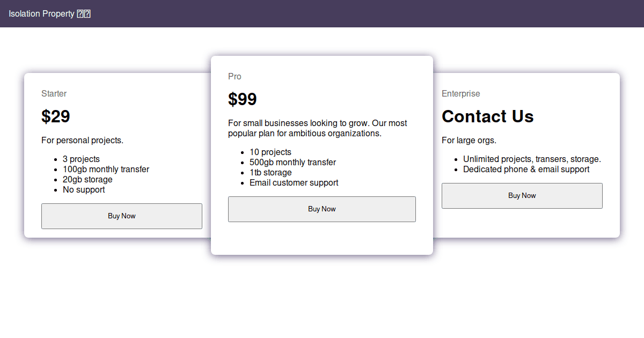Click the 'Email customer support' list item
644x338 pixels.
pos(294,183)
